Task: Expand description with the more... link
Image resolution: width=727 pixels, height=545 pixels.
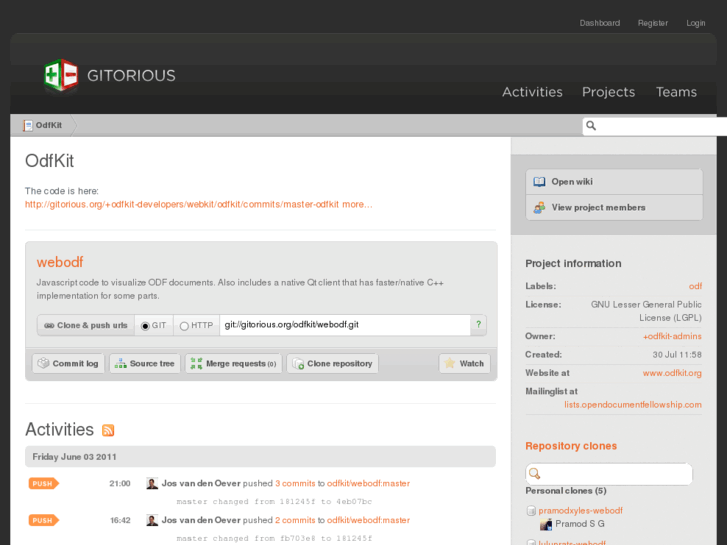Action: pos(357,205)
